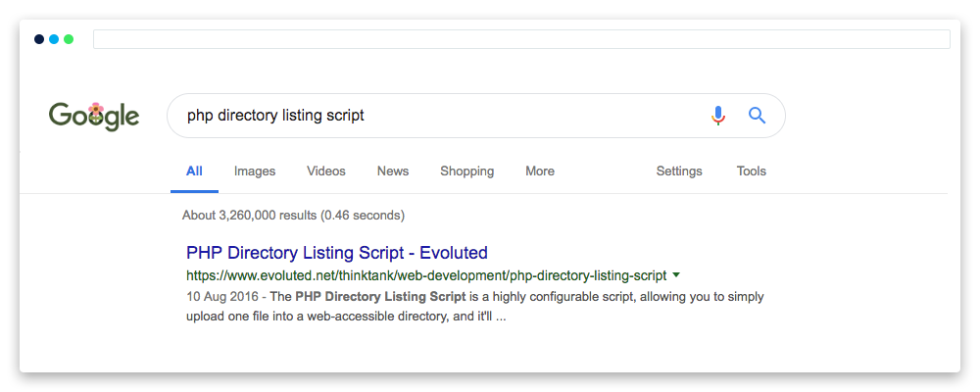Click the green window dot
980x392 pixels.
(x=69, y=39)
